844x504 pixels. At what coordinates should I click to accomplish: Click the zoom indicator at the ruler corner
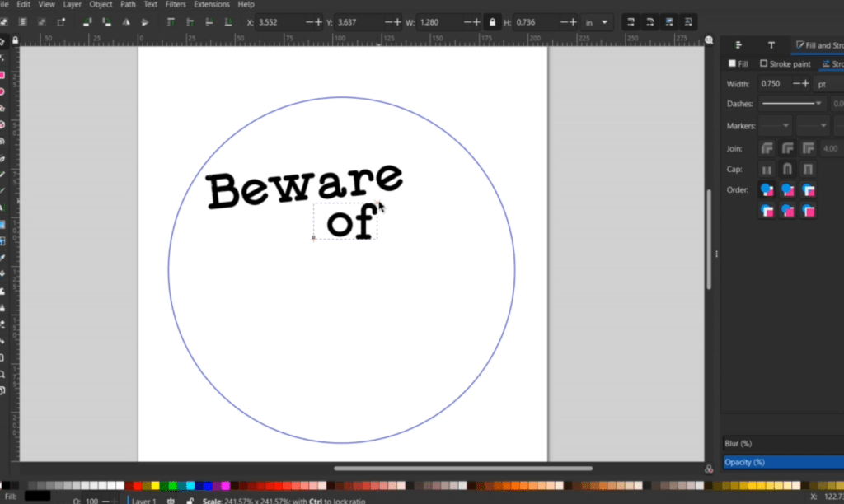[x=710, y=39]
